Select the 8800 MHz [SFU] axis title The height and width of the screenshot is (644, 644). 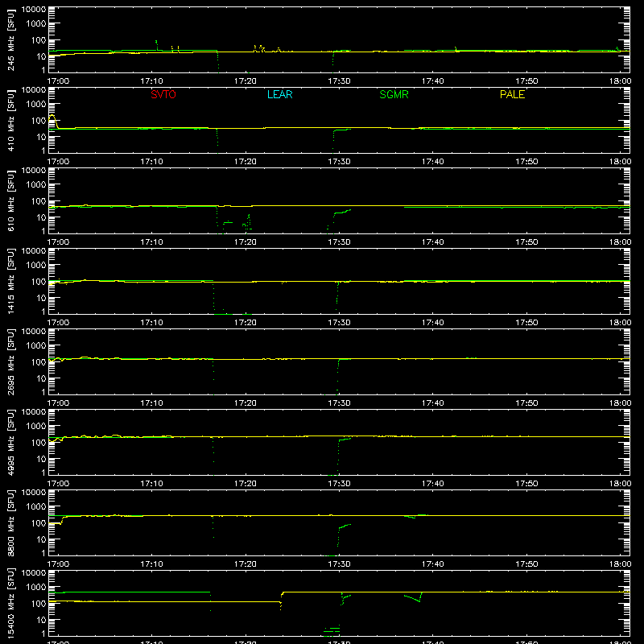tap(10, 522)
